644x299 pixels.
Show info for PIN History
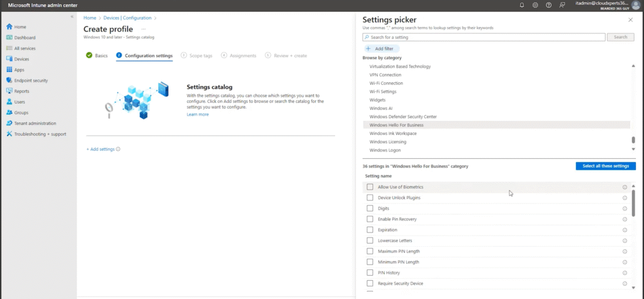click(x=625, y=273)
